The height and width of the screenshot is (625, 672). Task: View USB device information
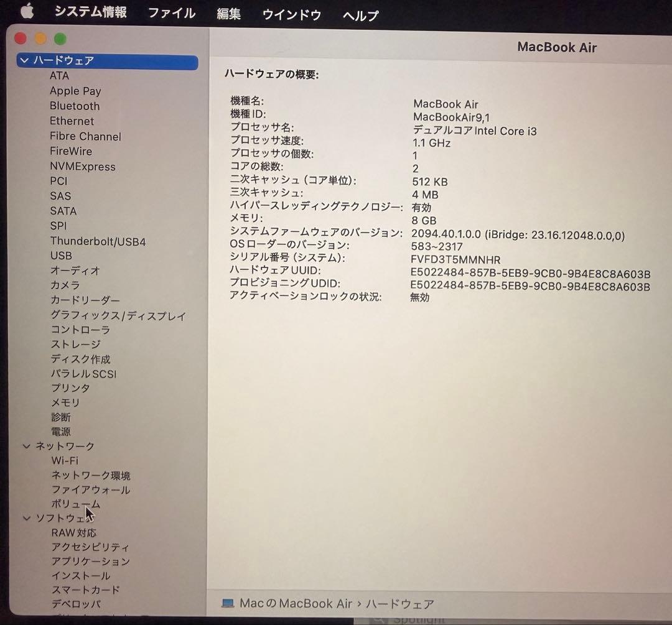pos(61,256)
